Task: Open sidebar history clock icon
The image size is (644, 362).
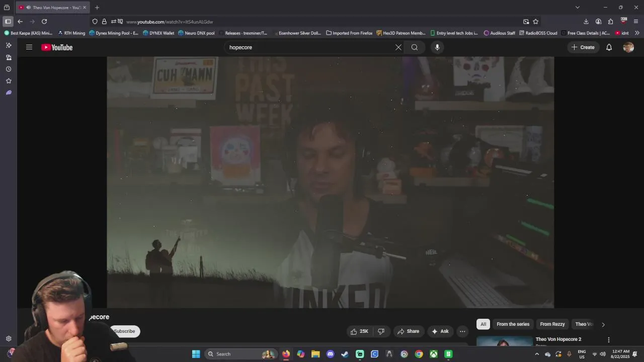Action: tap(9, 69)
